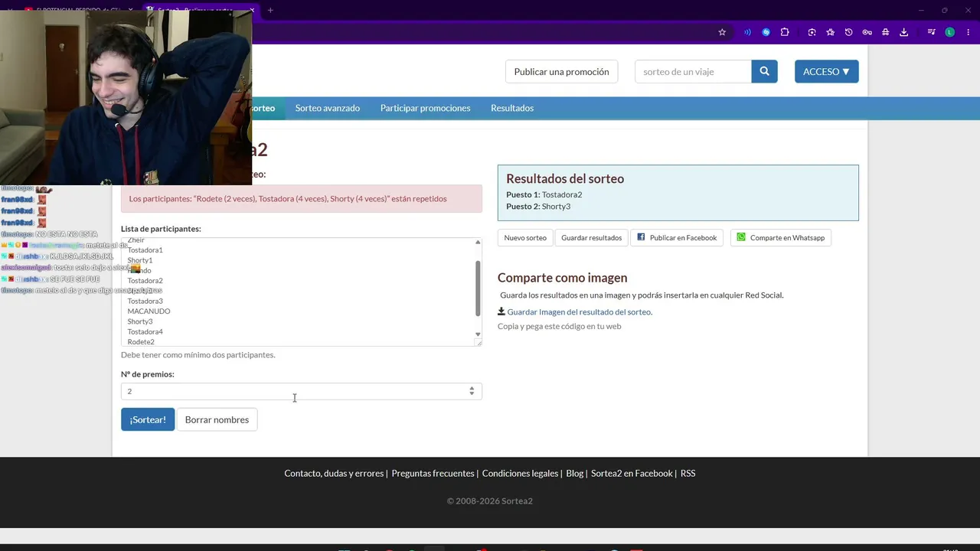Screen dimensions: 980x551
Task: Open Guardar Imagen del resultado del sorteo link
Action: click(580, 311)
